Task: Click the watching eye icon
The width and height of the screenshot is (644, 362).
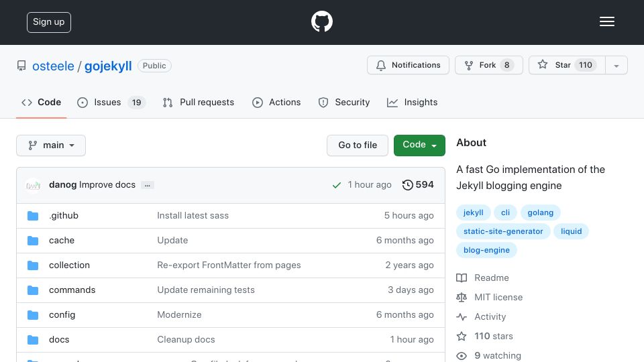Action: point(462,356)
